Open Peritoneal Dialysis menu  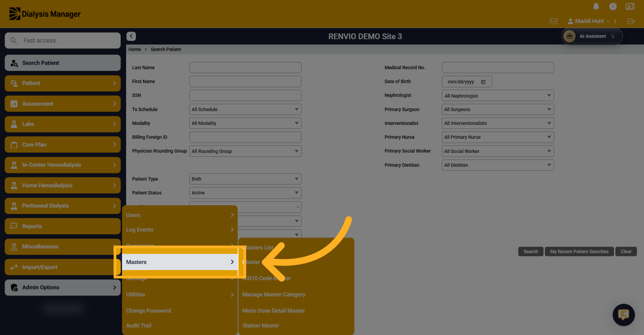[63, 206]
